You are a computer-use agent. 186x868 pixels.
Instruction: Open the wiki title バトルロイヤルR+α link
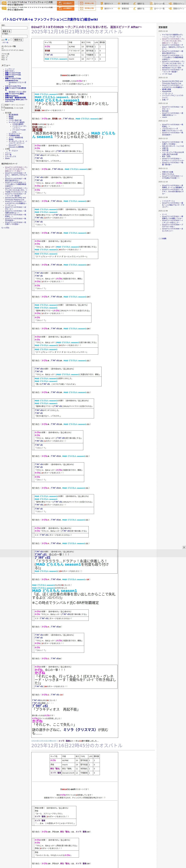pos(50,20)
